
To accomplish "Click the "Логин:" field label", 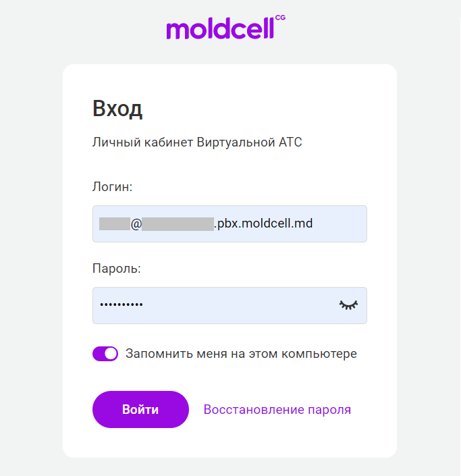I will pos(112,187).
